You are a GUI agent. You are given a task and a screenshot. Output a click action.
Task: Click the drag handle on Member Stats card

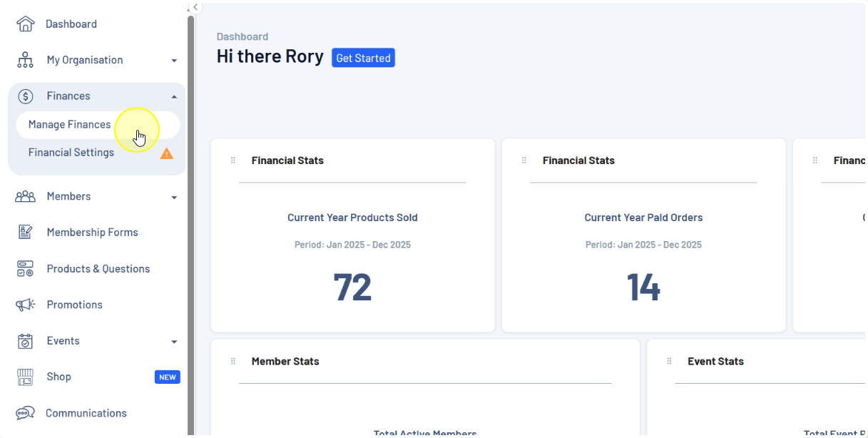233,361
